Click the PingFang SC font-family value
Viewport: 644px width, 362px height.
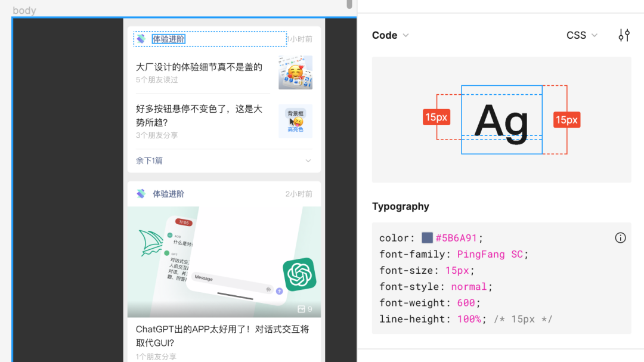pyautogui.click(x=490, y=254)
